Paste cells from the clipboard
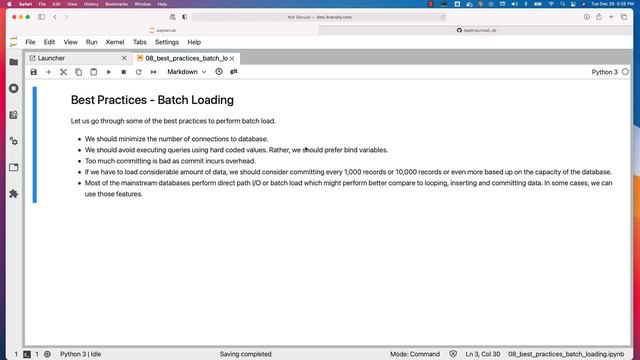The height and width of the screenshot is (360, 640). pos(93,72)
